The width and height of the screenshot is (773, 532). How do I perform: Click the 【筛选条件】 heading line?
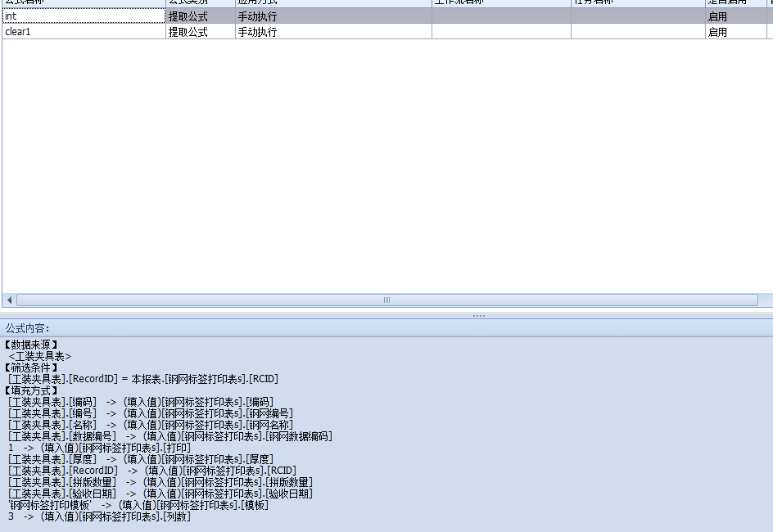pyautogui.click(x=31, y=367)
